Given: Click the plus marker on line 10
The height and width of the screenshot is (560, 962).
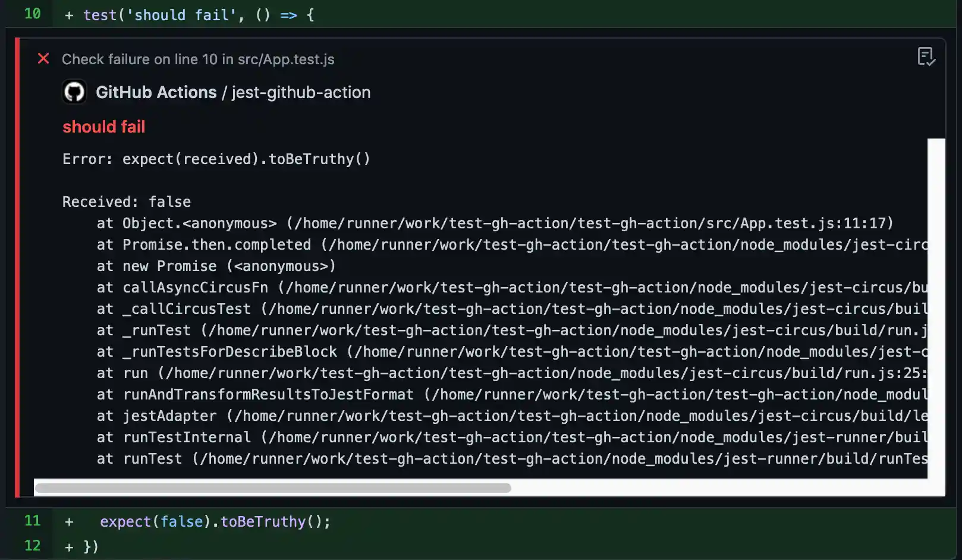Looking at the screenshot, I should [x=69, y=15].
